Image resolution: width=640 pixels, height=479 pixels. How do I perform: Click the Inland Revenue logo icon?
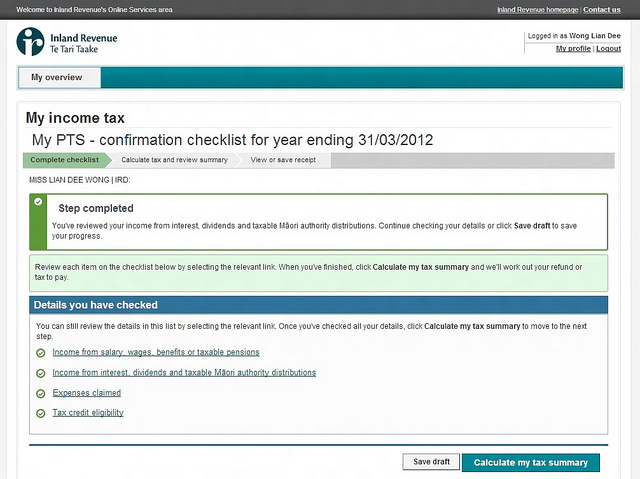(x=30, y=42)
